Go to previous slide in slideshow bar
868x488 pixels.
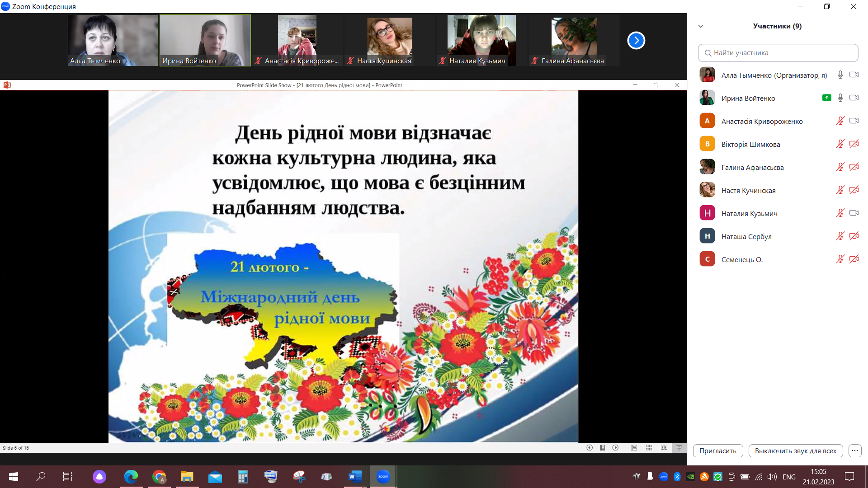click(590, 448)
